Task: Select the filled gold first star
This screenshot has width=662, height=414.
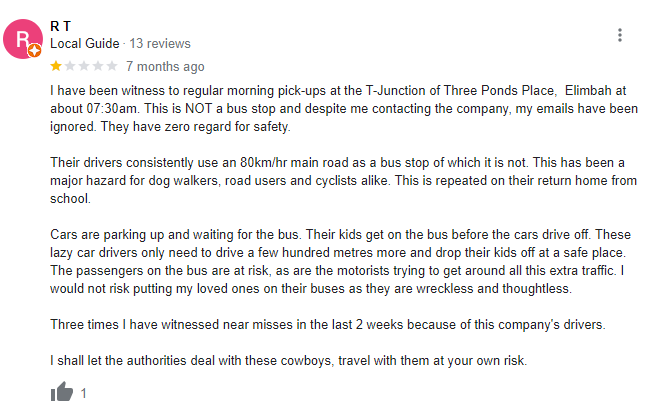Action: click(x=56, y=66)
